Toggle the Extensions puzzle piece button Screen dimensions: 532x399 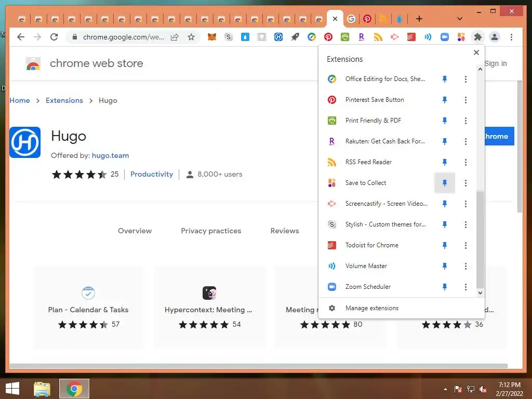(x=478, y=37)
